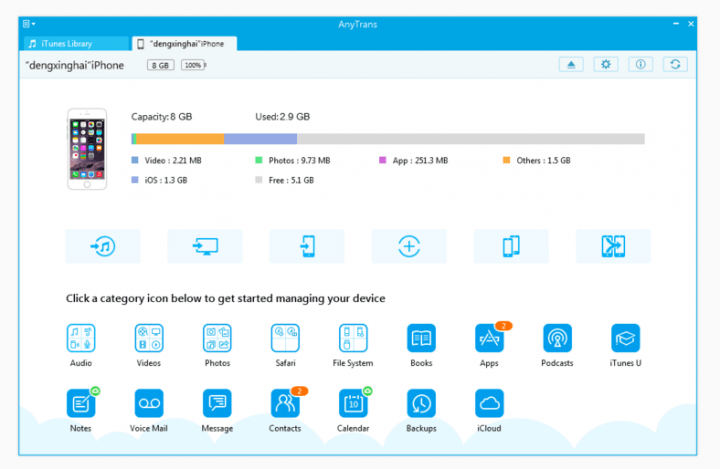Screen dimensions: 720x469
Task: Click the 100% battery indicator
Action: point(193,65)
